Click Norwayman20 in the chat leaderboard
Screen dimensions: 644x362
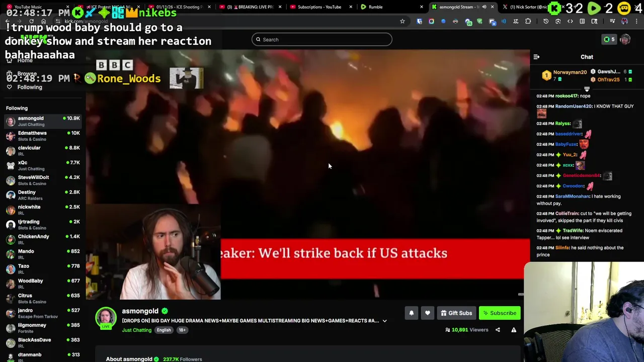click(x=570, y=72)
